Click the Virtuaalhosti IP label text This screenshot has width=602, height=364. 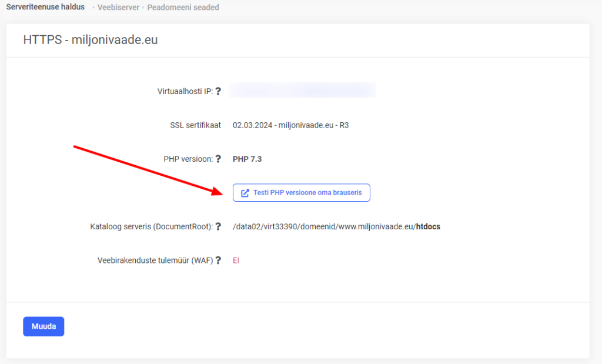pyautogui.click(x=185, y=91)
